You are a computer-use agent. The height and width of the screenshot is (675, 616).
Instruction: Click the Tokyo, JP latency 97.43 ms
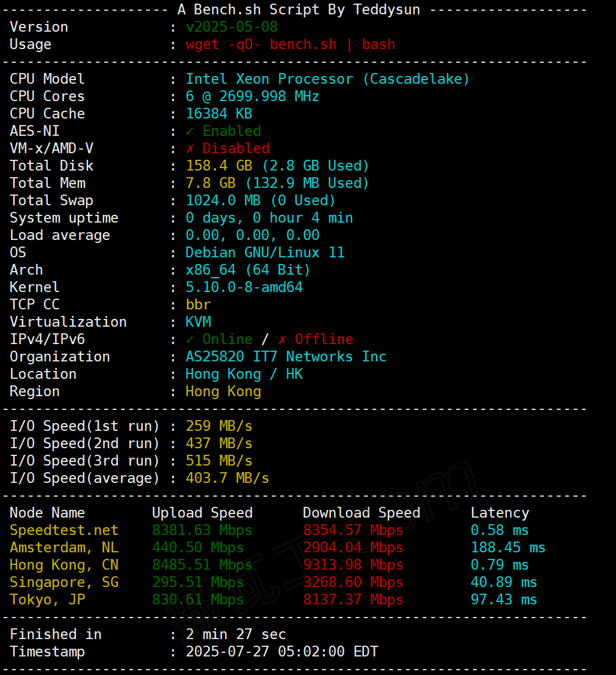tap(503, 600)
